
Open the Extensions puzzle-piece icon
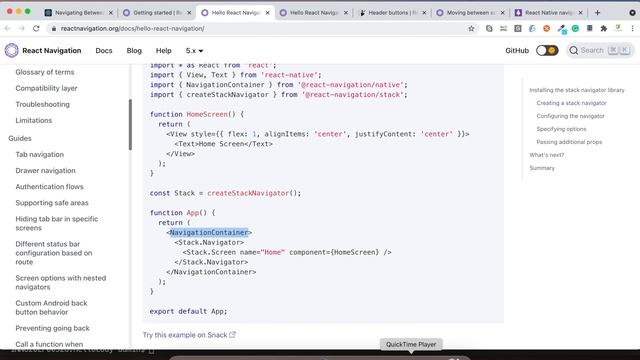point(604,29)
